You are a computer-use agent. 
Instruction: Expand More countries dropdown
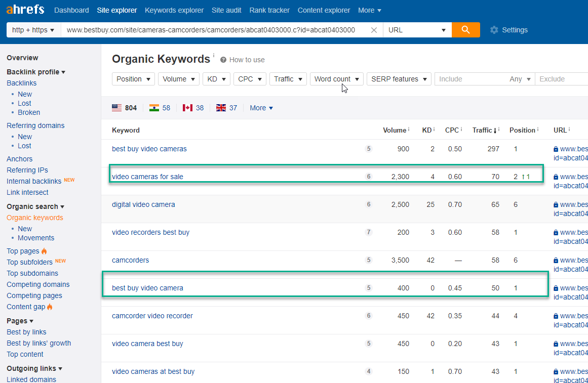(x=261, y=108)
